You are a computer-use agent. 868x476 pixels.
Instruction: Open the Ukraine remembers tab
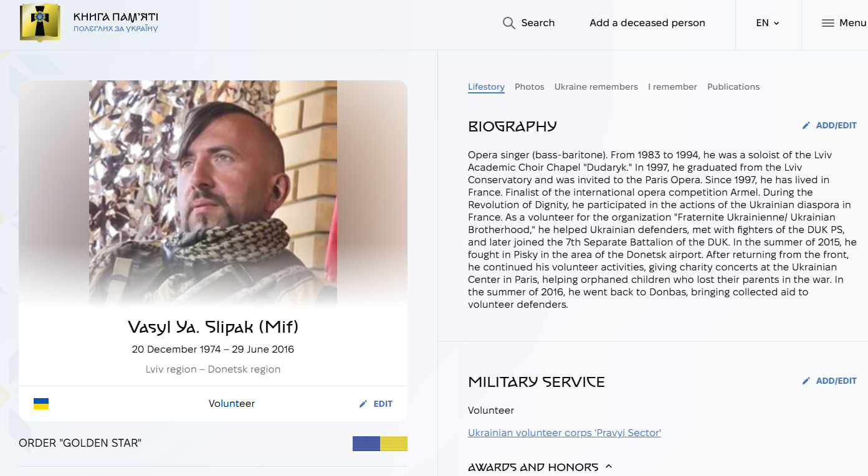point(596,87)
